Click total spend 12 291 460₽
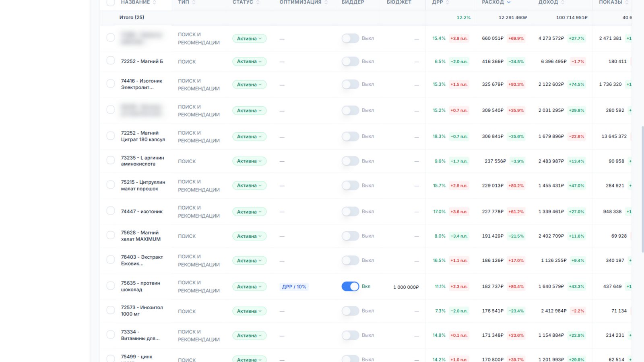Viewport: 644px width, 362px height. coord(512,18)
